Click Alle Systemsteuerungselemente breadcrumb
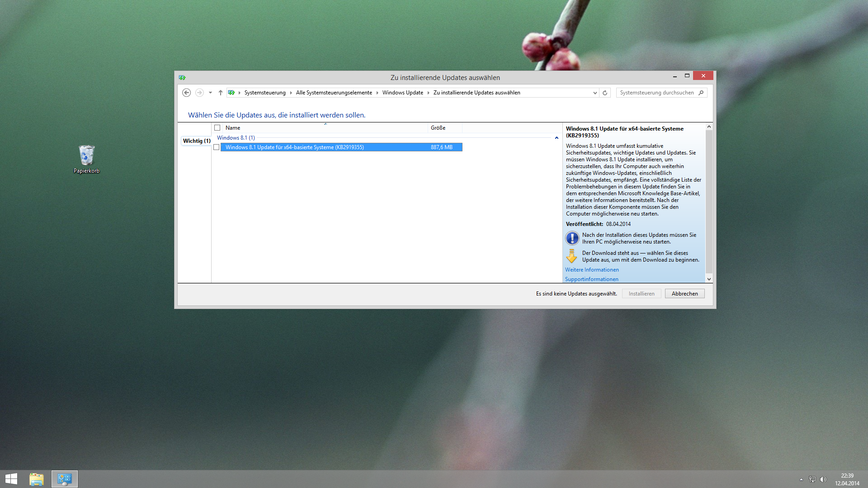Viewport: 868px width, 488px height. (x=334, y=93)
